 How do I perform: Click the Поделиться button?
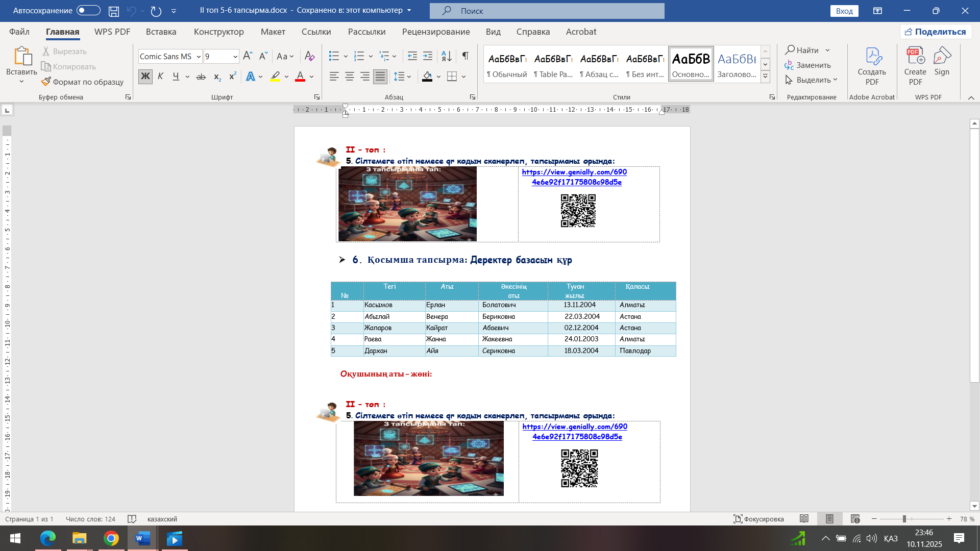[936, 32]
